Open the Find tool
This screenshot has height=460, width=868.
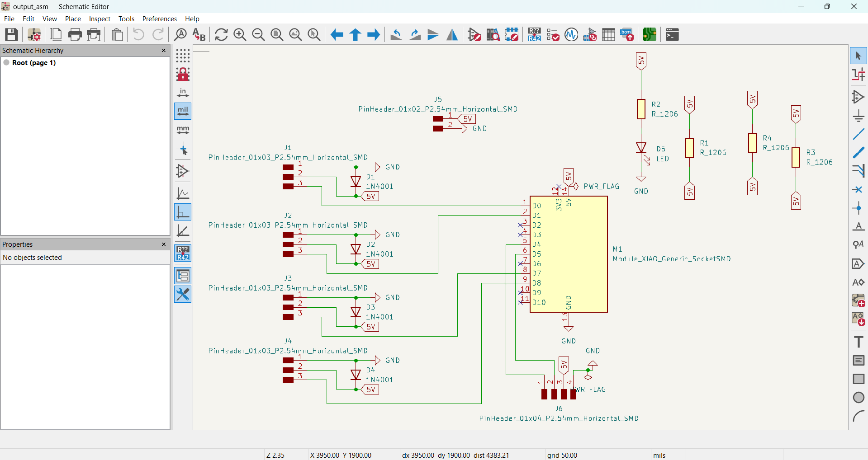(x=180, y=34)
